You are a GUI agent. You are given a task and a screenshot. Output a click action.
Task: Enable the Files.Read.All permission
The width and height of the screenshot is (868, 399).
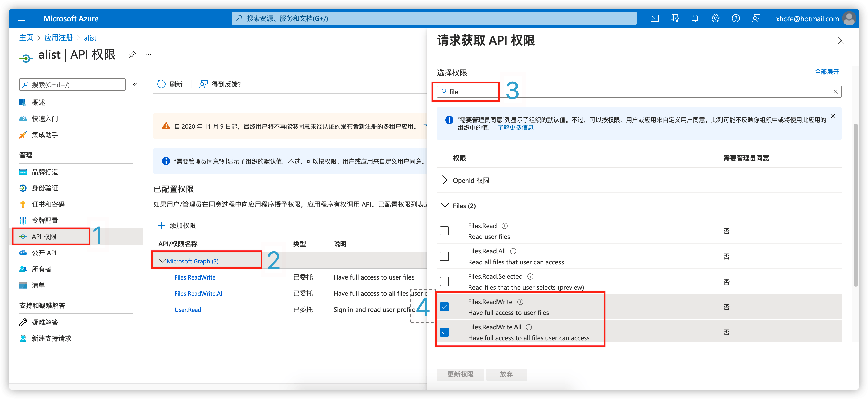[x=444, y=256]
